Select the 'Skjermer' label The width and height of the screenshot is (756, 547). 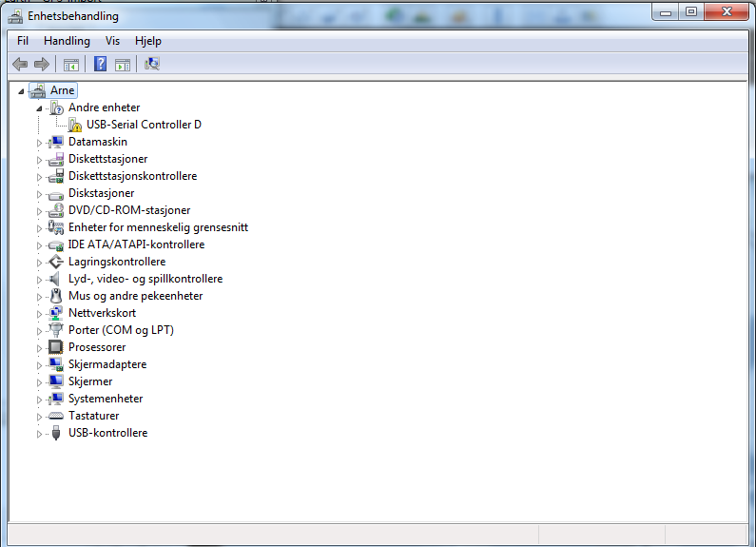click(x=90, y=381)
